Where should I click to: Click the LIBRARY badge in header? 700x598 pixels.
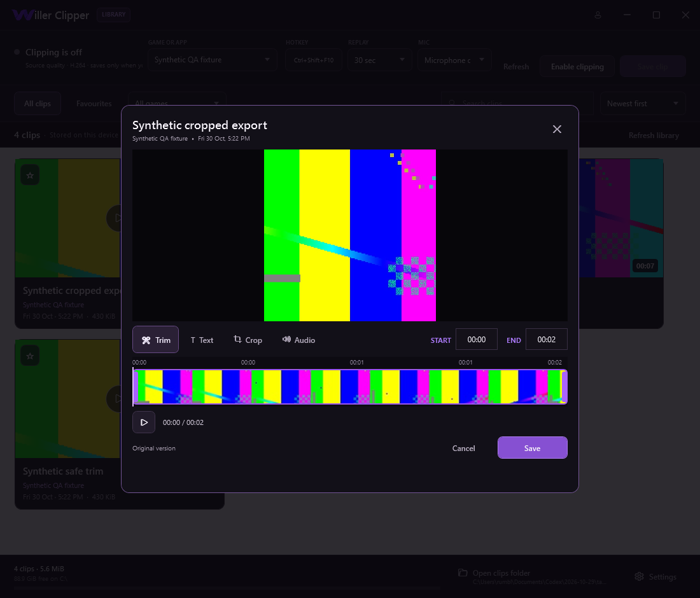113,14
